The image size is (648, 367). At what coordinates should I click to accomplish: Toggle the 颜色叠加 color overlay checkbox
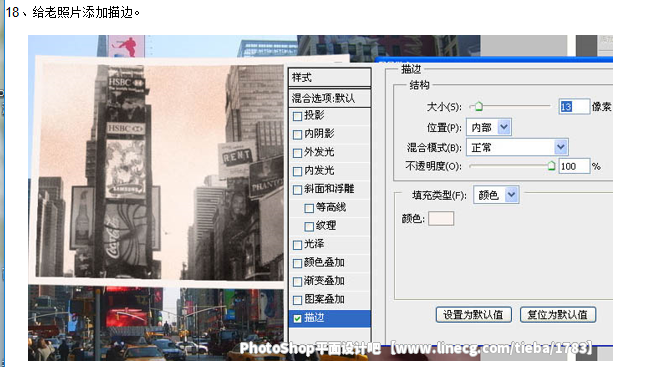297,263
